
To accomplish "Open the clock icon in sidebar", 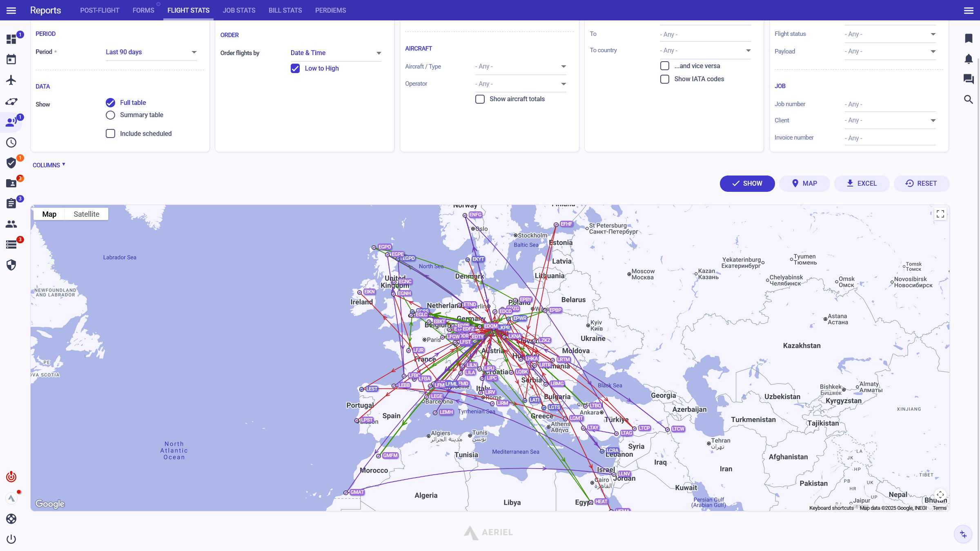I will (11, 142).
